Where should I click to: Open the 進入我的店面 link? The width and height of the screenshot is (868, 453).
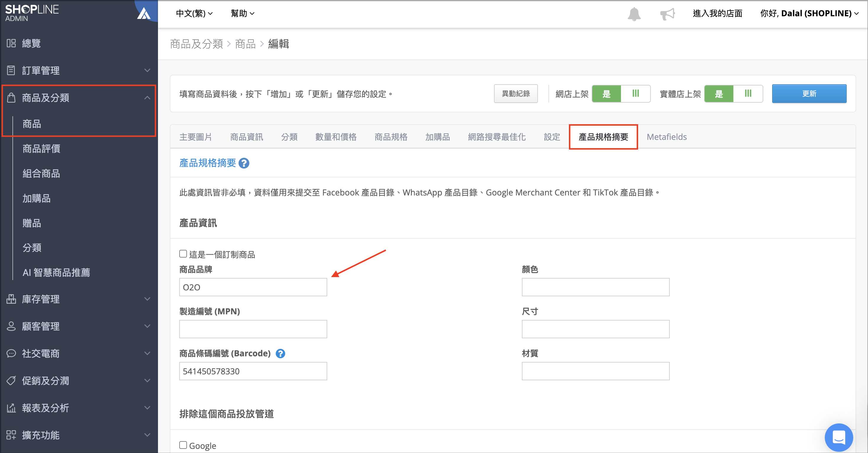(x=717, y=14)
